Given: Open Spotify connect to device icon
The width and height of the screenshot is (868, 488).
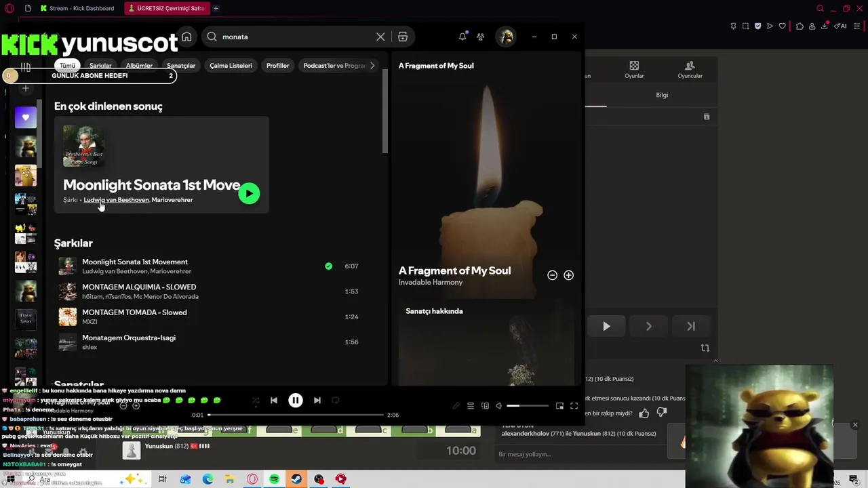Looking at the screenshot, I should (x=485, y=406).
